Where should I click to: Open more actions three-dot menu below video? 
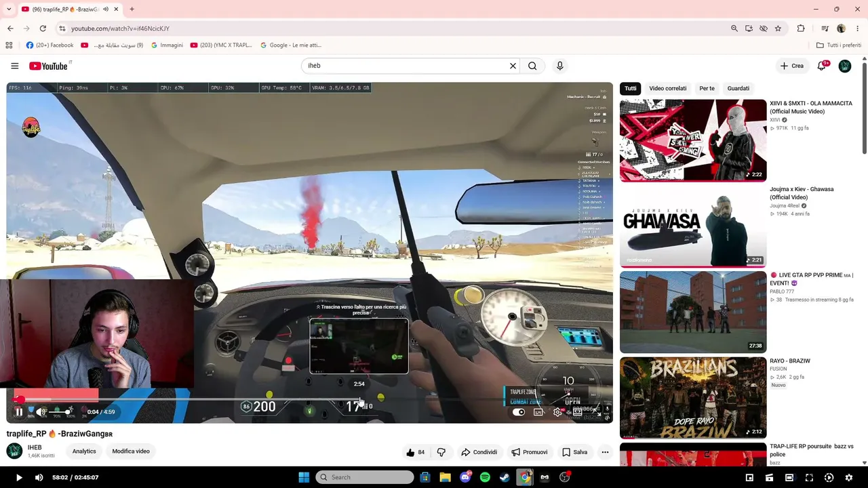click(605, 452)
